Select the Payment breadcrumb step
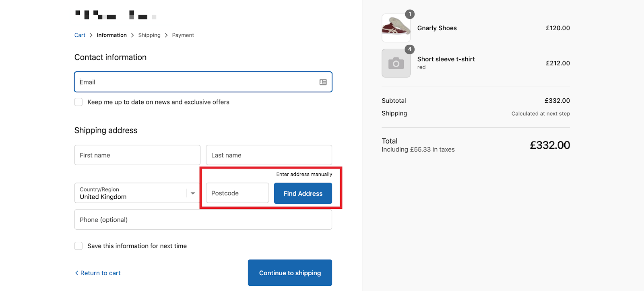This screenshot has width=644, height=291. (x=183, y=35)
